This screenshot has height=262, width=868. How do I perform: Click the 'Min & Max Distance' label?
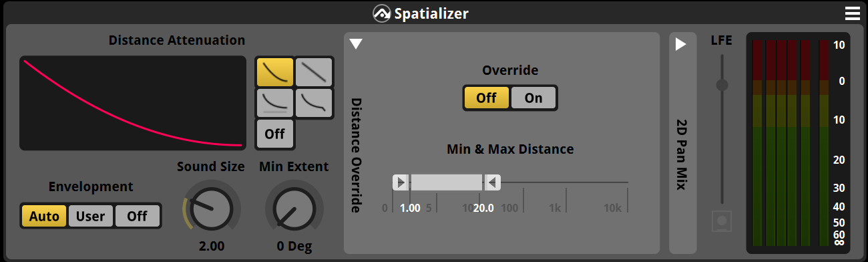click(x=510, y=149)
